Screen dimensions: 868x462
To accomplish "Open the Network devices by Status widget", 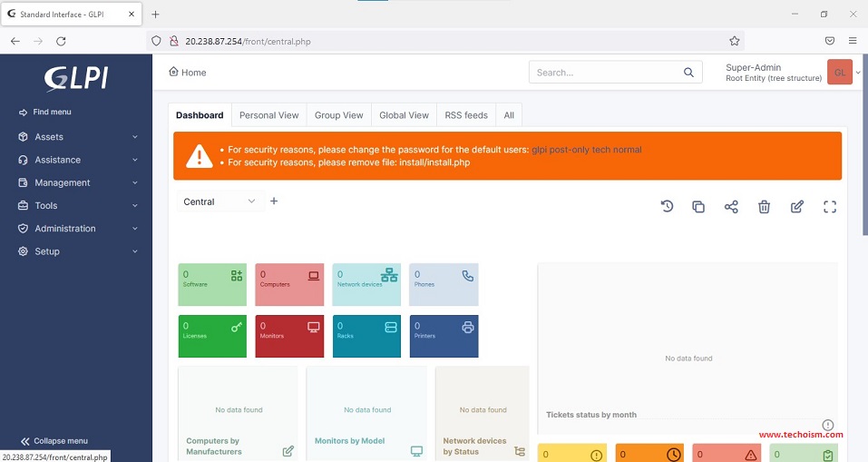I will (483, 413).
